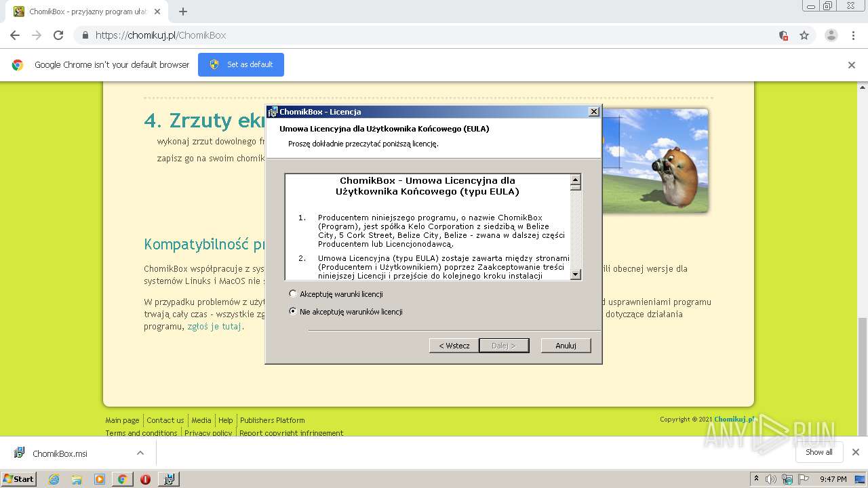Select 'Akceptuję warunki licencji' radio button
Viewport: 868px width, 488px height.
[x=293, y=294]
